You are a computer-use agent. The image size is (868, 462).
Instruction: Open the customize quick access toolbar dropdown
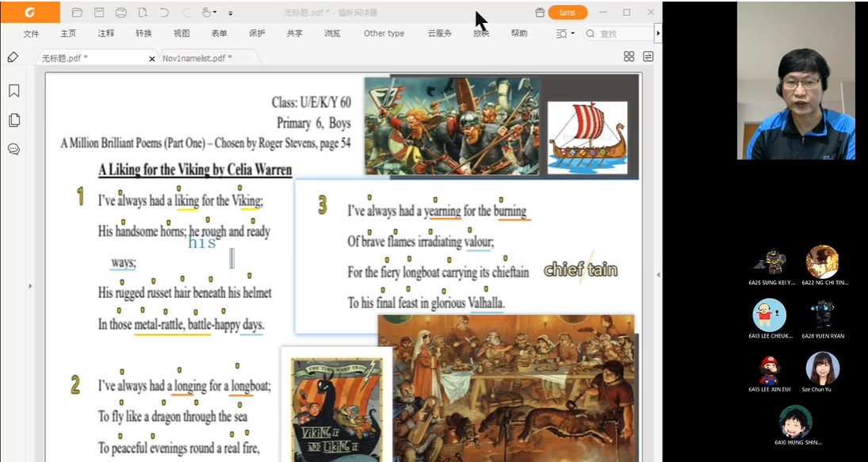231,13
